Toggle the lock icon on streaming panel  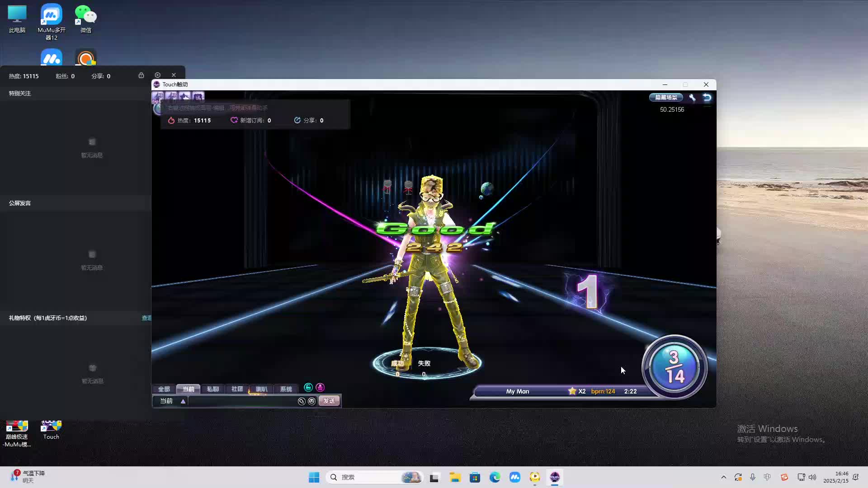141,75
